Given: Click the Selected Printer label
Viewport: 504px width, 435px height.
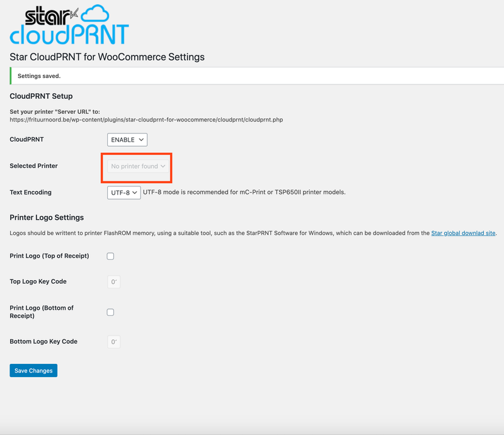Looking at the screenshot, I should pyautogui.click(x=34, y=166).
